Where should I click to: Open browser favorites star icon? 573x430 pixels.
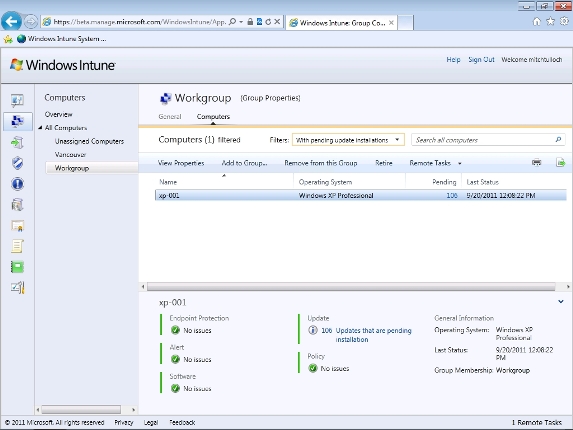pyautogui.click(x=550, y=22)
